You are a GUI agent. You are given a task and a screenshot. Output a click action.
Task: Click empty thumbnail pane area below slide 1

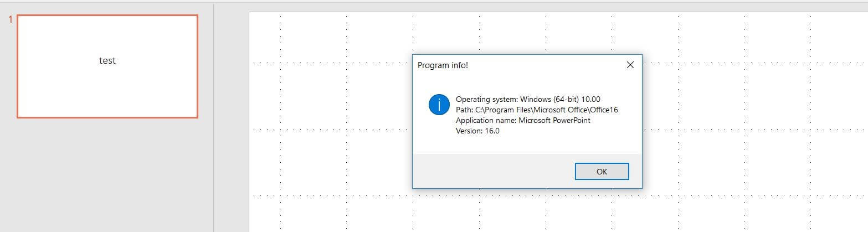click(107, 177)
